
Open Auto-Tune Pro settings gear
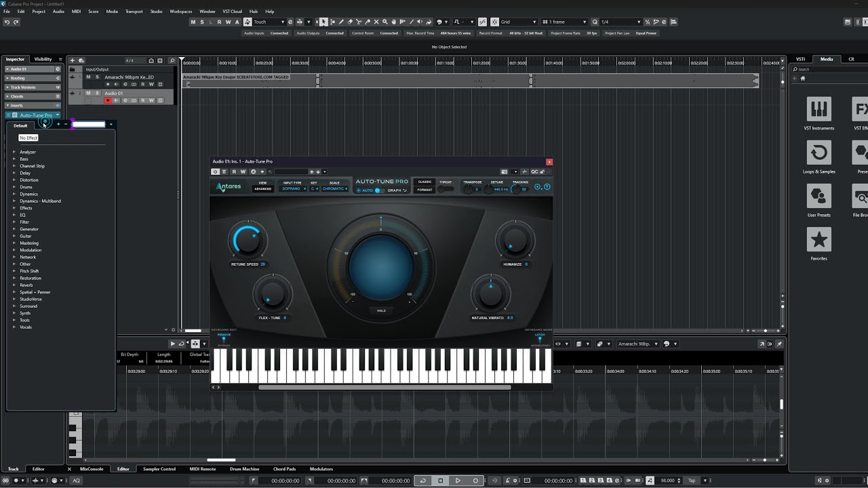(x=538, y=187)
